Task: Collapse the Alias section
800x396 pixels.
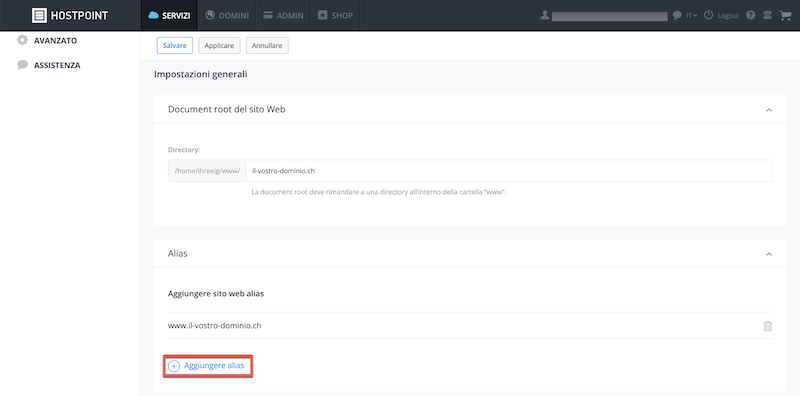Action: (769, 254)
